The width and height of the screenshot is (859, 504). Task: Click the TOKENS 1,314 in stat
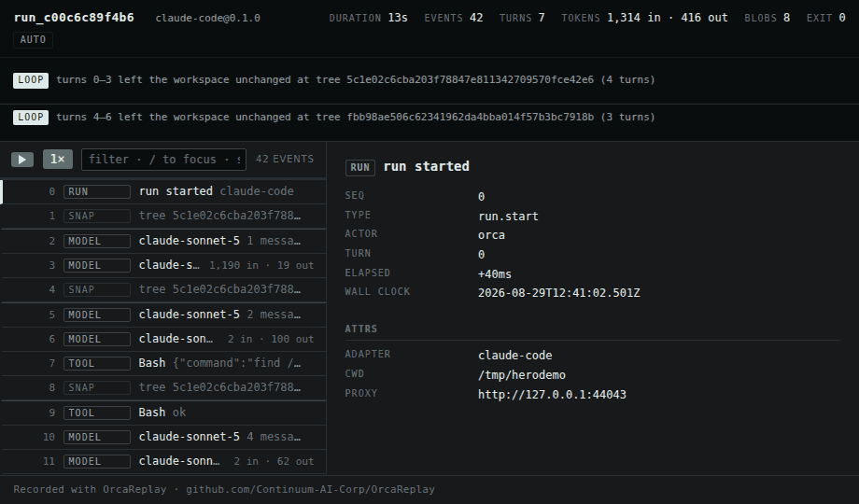pyautogui.click(x=645, y=18)
